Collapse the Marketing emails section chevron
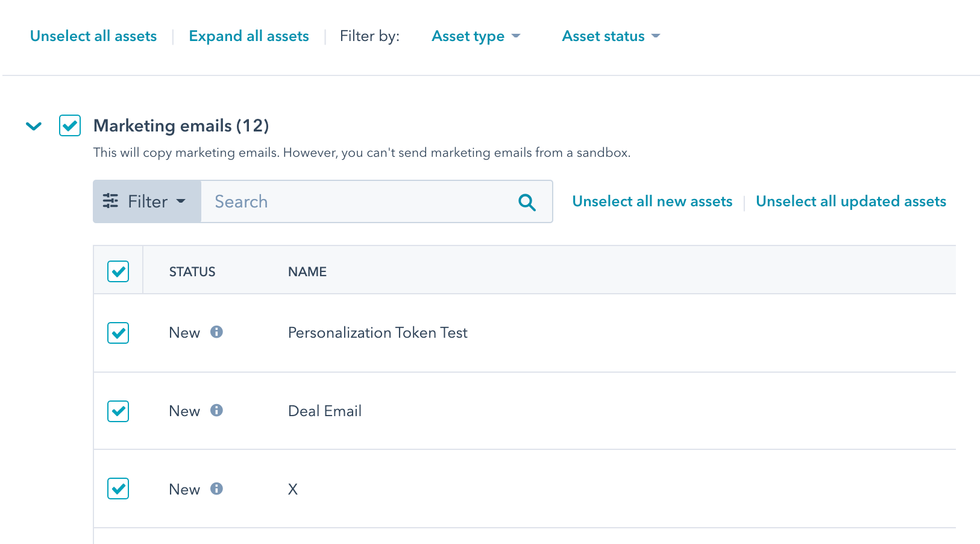The width and height of the screenshot is (980, 544). point(34,126)
